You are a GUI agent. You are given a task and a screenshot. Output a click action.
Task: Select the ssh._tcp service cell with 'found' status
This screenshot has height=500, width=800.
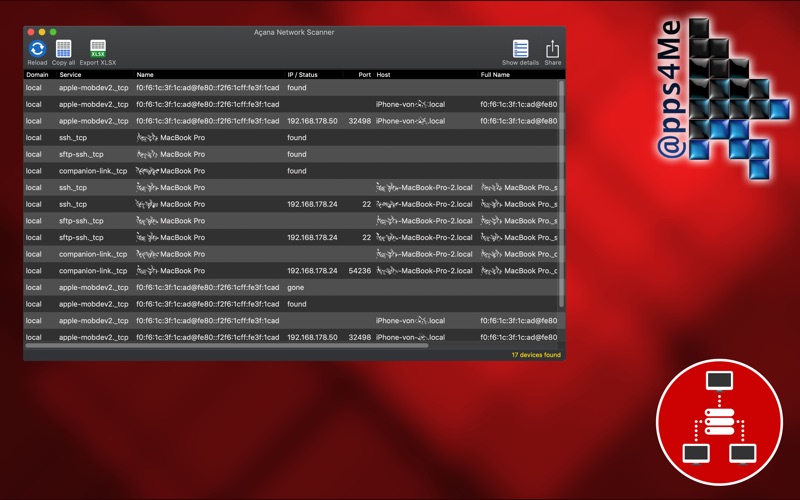pos(73,138)
